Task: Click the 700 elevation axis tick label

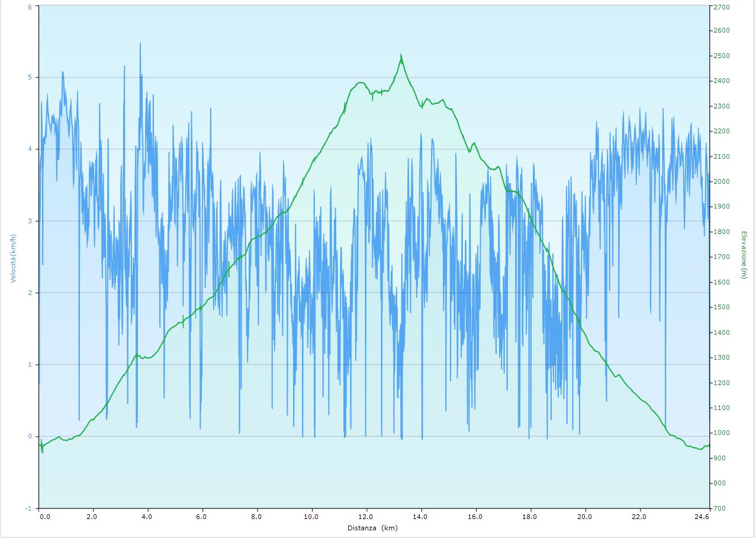Action: pos(719,508)
